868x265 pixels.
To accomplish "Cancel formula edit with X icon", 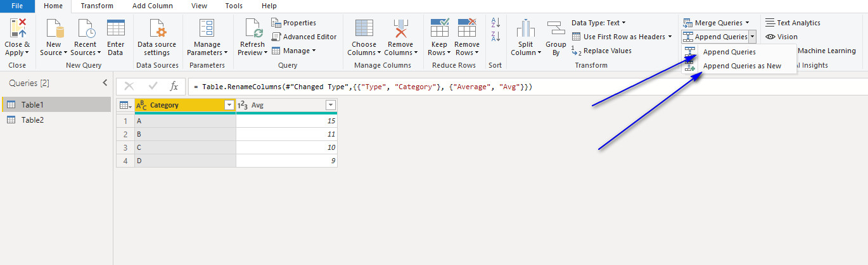I will [129, 87].
